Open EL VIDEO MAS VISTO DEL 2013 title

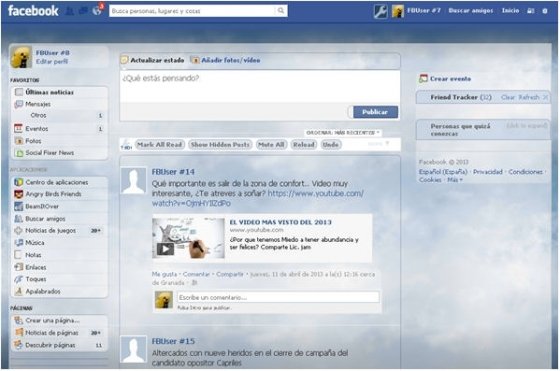point(281,222)
